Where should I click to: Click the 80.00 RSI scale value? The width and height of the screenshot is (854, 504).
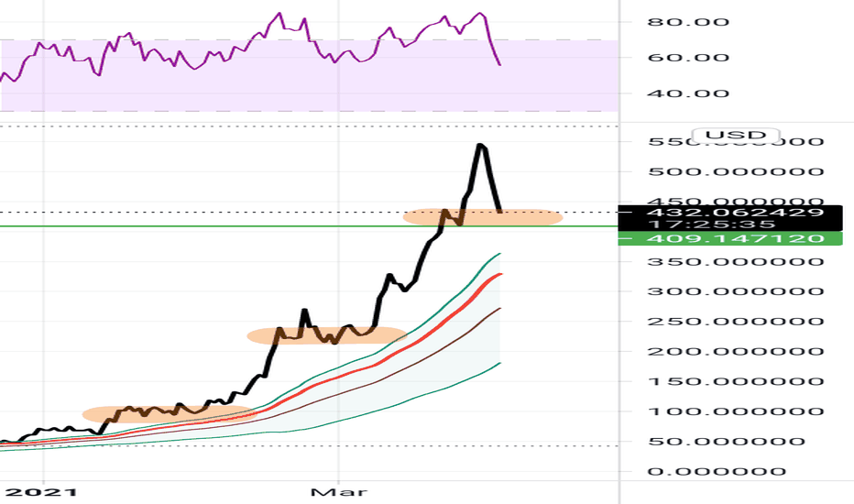688,22
